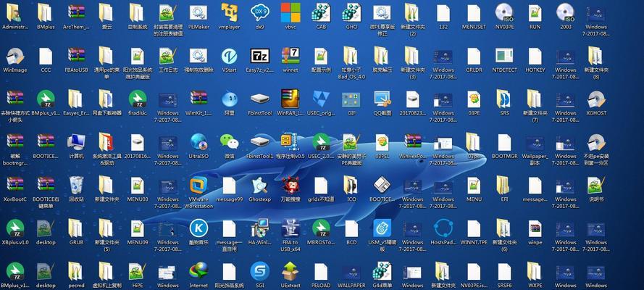Image resolution: width=644 pixels, height=290 pixels.
Task: Launch the Internet download manager icon
Action: [x=198, y=272]
